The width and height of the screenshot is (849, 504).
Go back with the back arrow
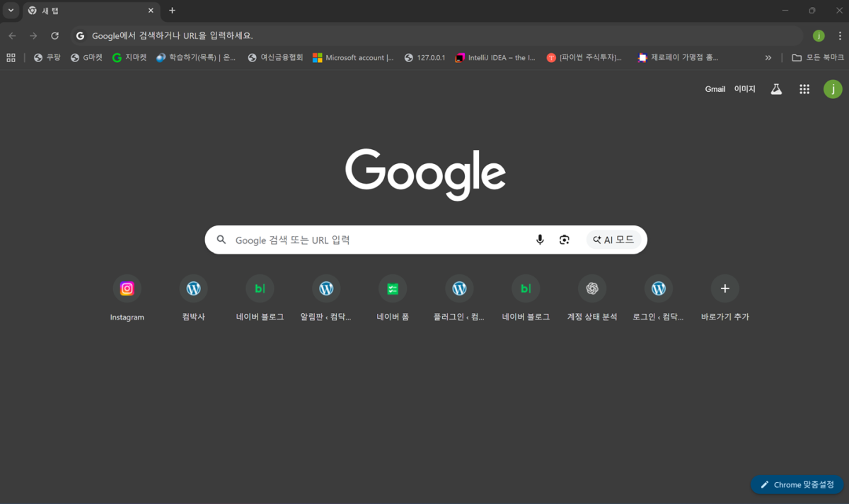pyautogui.click(x=12, y=36)
